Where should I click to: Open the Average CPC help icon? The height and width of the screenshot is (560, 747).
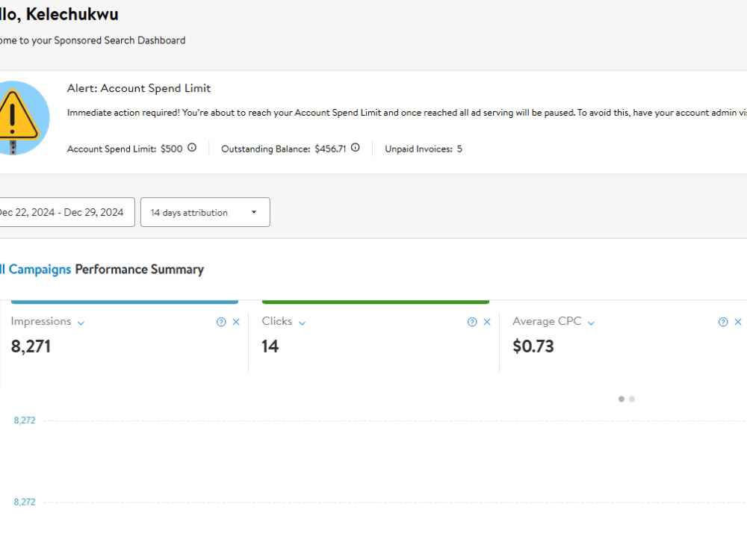click(x=723, y=322)
